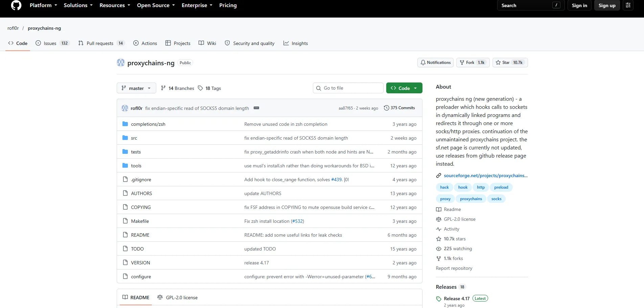Click Report repository link
The width and height of the screenshot is (644, 308).
454,268
